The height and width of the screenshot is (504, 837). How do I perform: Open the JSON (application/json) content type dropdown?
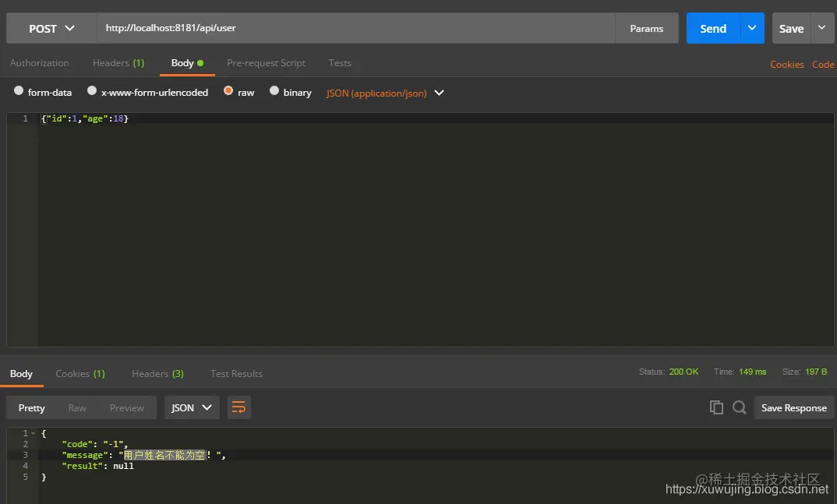point(385,93)
